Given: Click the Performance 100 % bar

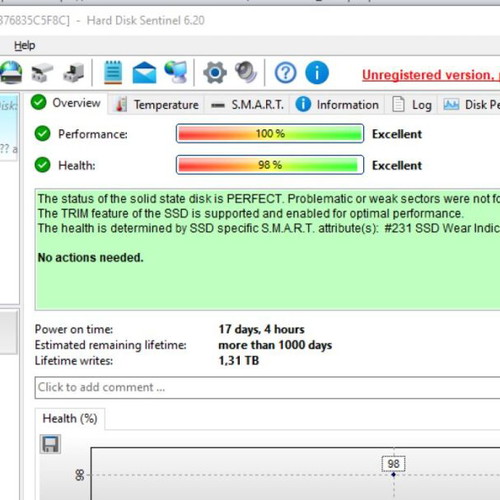Looking at the screenshot, I should 270,134.
